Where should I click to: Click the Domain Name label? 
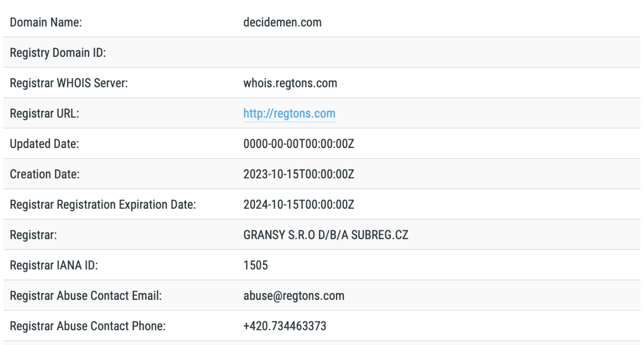coord(46,23)
